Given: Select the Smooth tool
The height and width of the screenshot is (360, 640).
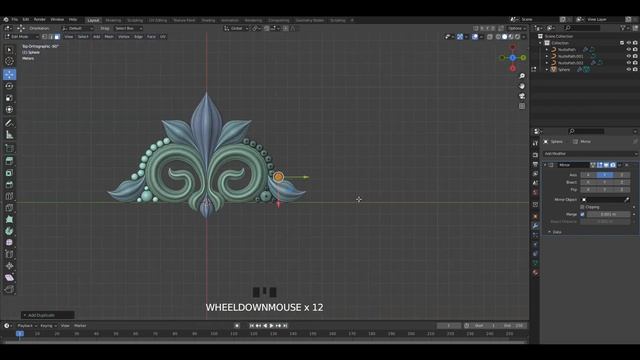Looking at the screenshot, I should (9, 242).
